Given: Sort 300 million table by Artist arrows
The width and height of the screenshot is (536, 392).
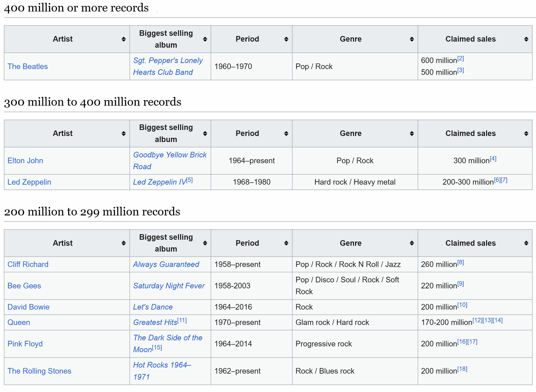Looking at the screenshot, I should coord(123,133).
